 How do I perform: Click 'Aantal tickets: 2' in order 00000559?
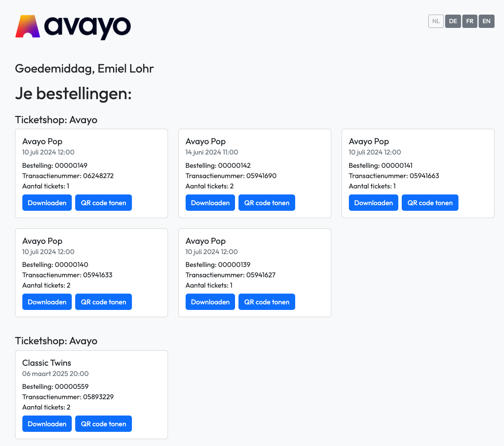[x=46, y=407]
